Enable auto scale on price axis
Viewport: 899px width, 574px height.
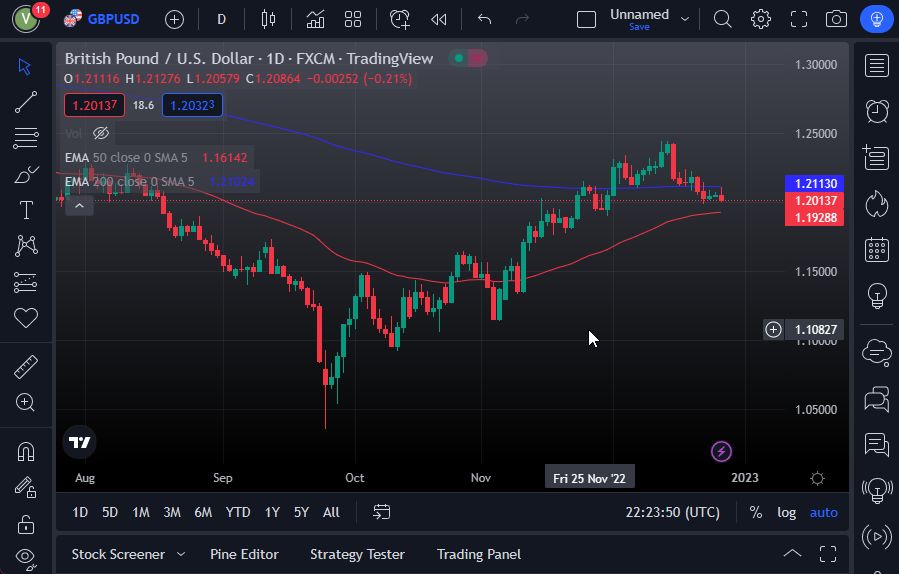coord(823,512)
